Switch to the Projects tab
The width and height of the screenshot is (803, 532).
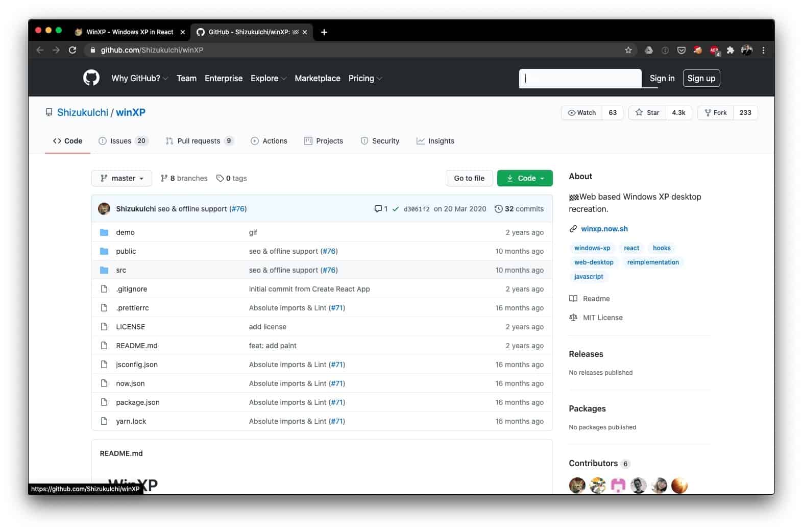click(x=324, y=141)
